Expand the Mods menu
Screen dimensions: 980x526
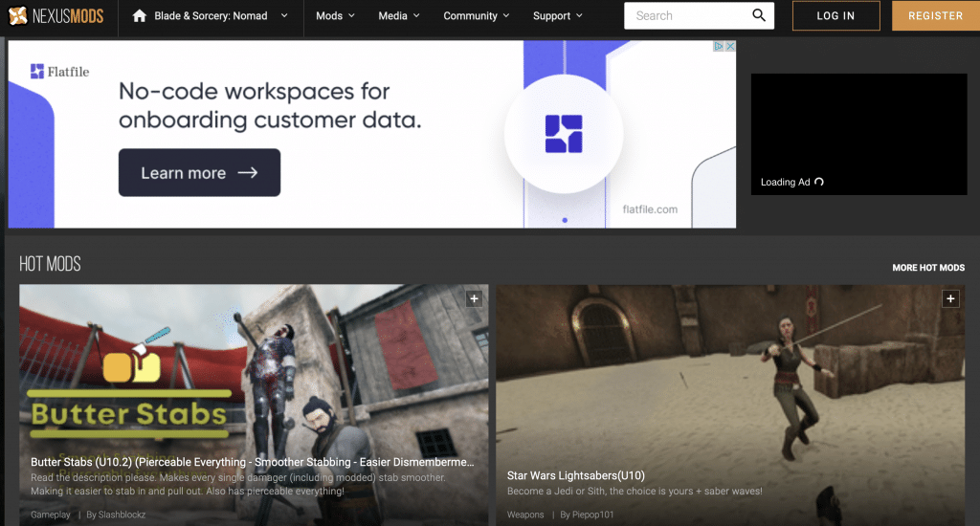click(335, 15)
